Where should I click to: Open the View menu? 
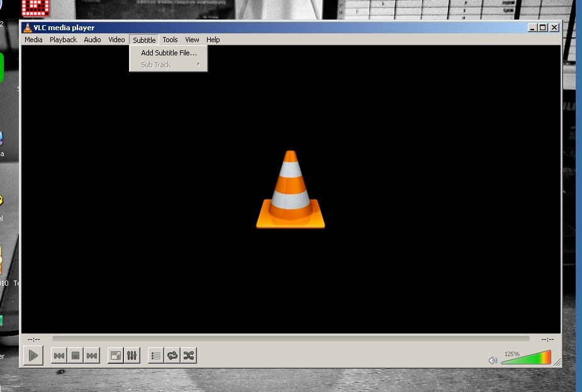coord(192,40)
